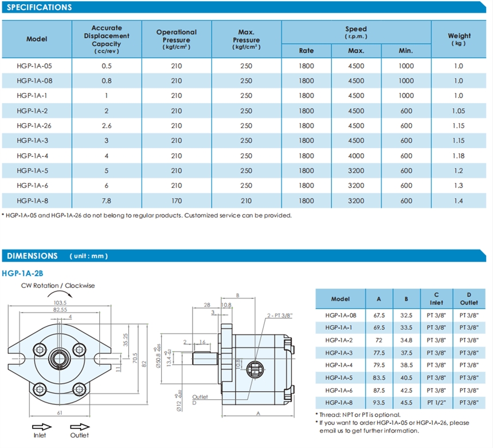The image size is (493, 448).
Task: Click the Operational Pressure column header
Action: pos(176,39)
